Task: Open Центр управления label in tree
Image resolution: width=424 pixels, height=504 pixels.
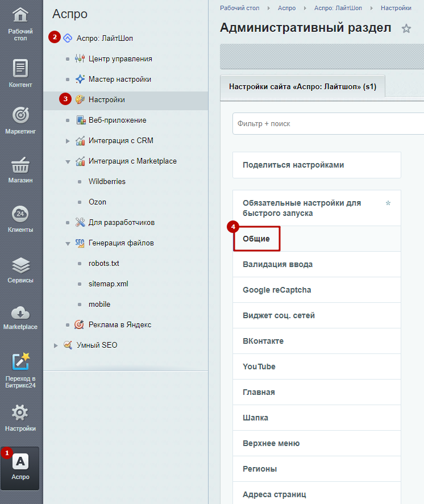Action: click(x=120, y=59)
